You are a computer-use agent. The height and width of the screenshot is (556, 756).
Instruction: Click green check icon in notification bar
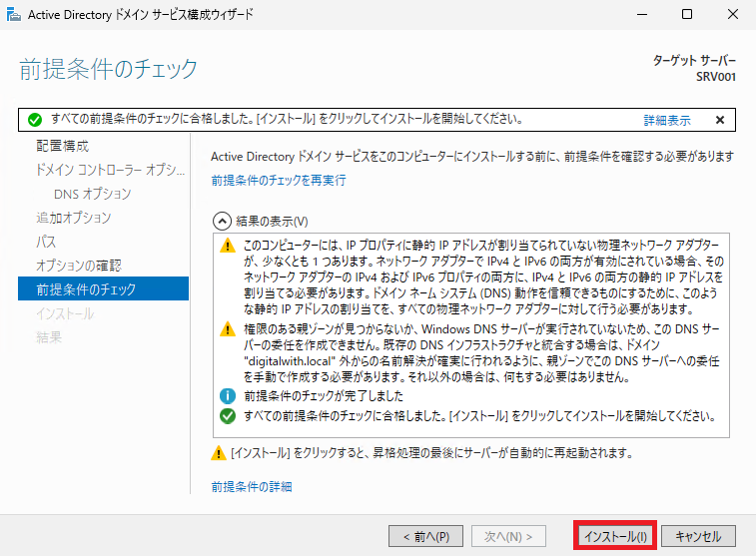(35, 120)
